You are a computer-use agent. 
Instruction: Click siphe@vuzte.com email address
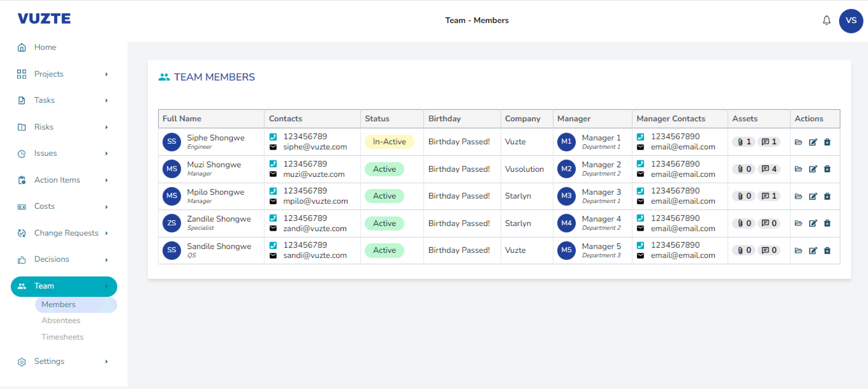tap(315, 147)
